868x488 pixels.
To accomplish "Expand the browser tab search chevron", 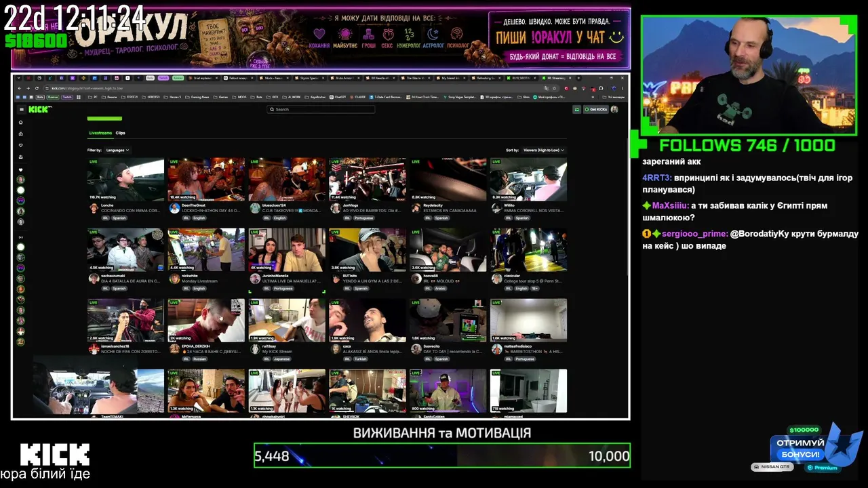I will click(x=18, y=78).
